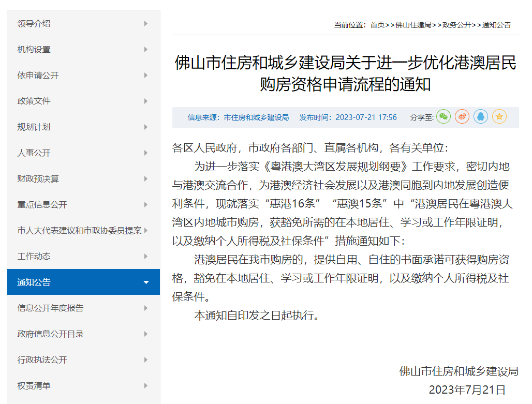Image resolution: width=532 pixels, height=404 pixels.
Task: Navigate to 政务公开 breadcrumb link
Action: [457, 25]
